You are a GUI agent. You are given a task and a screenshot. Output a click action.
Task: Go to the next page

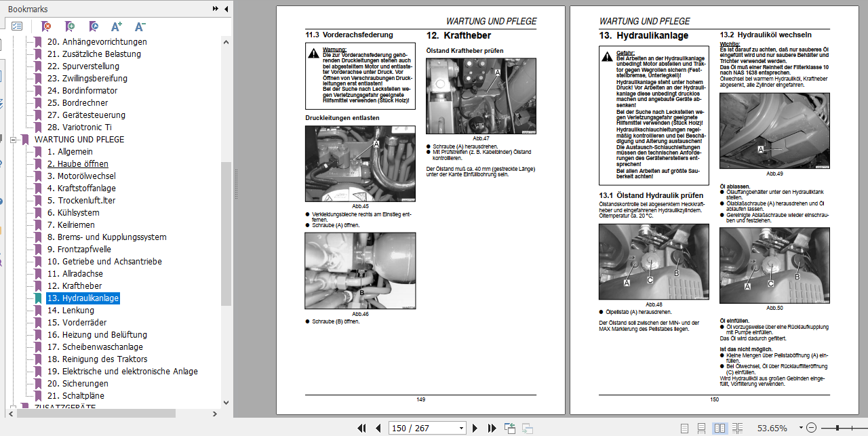pos(475,428)
